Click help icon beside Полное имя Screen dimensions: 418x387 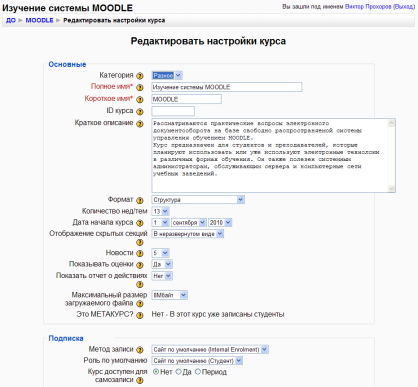click(x=140, y=87)
